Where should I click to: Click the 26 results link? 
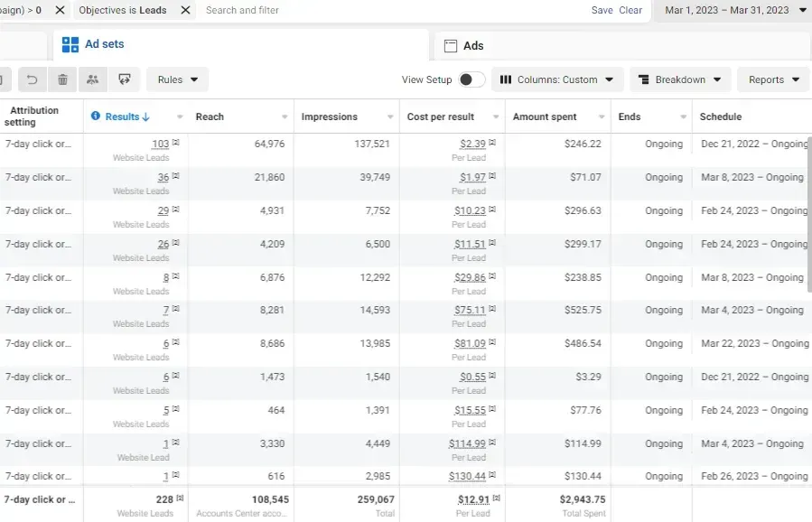(x=163, y=244)
